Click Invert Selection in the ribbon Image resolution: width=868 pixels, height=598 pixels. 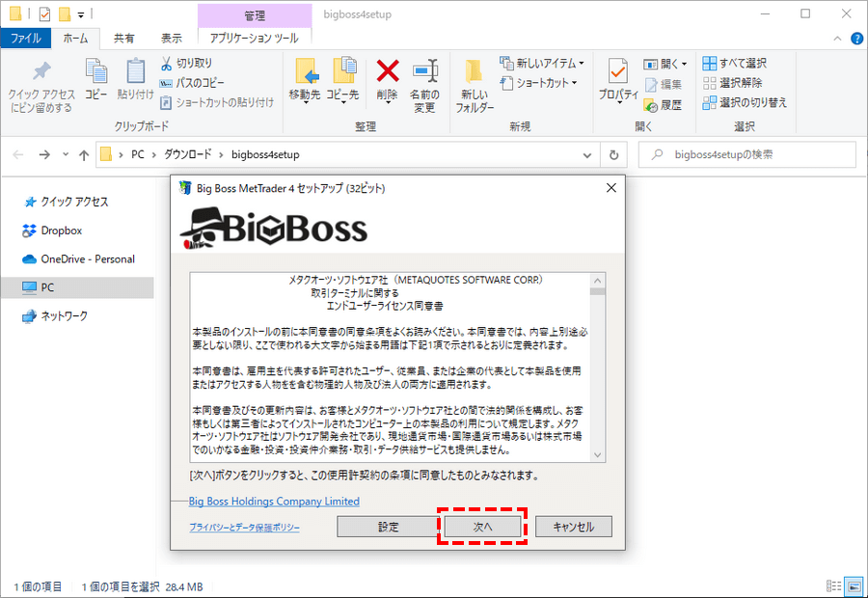(745, 103)
